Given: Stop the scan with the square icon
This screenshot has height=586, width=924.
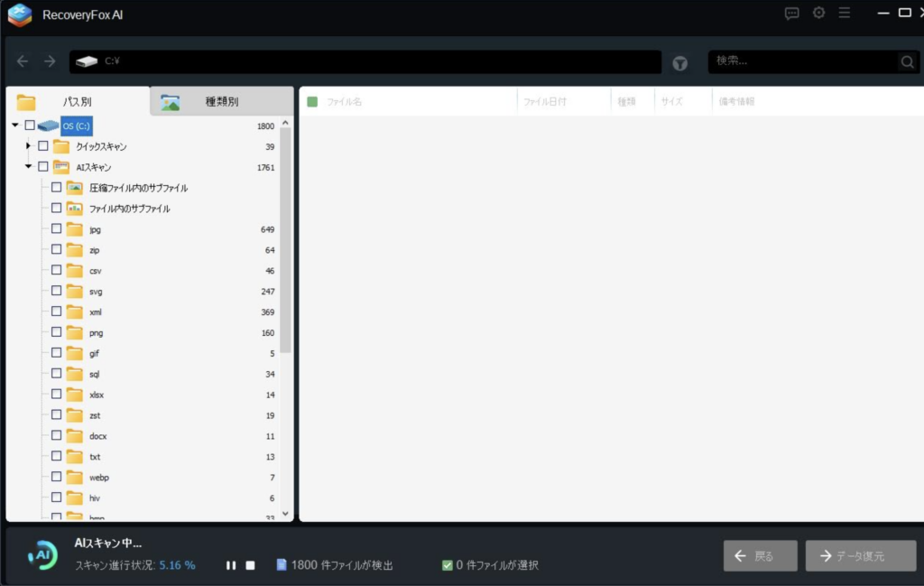Looking at the screenshot, I should click(x=251, y=565).
